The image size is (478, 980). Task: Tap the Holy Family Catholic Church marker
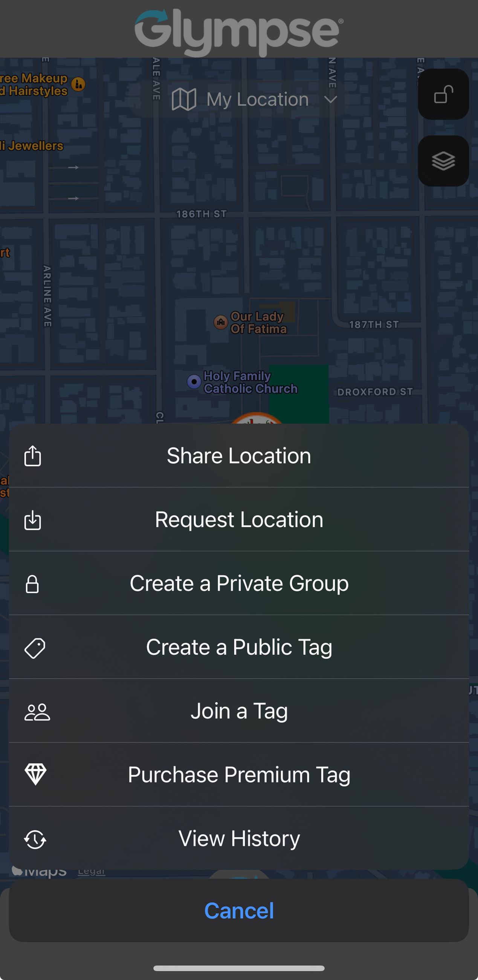point(194,381)
